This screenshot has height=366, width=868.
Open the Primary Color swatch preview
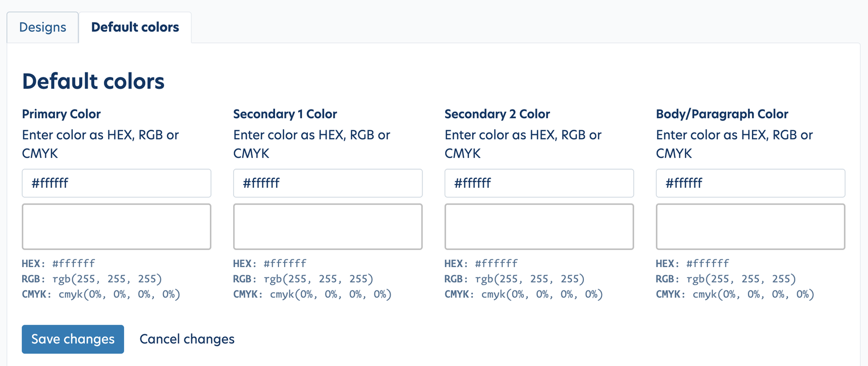coord(117,227)
